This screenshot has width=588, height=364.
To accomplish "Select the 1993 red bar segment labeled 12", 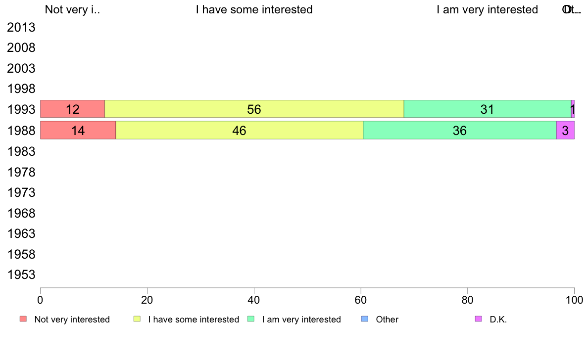I will pos(72,109).
